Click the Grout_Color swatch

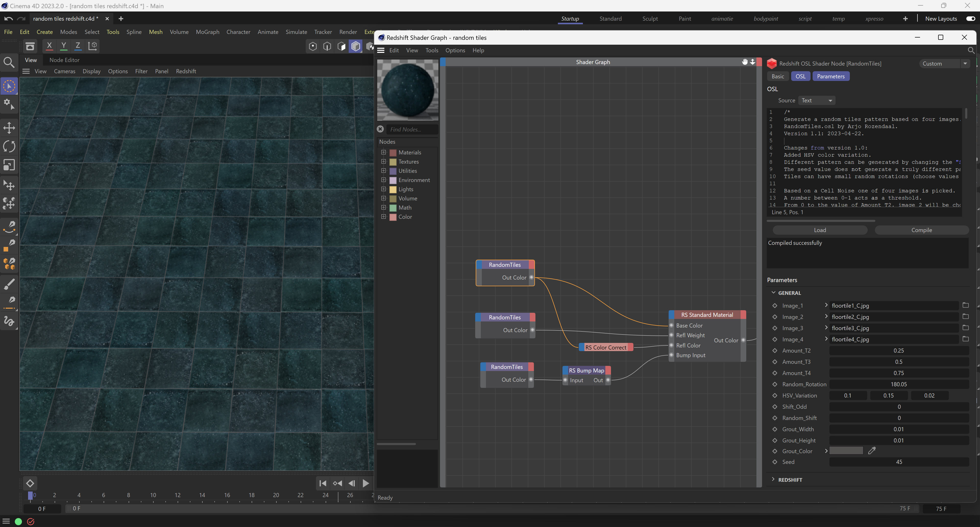(x=846, y=451)
